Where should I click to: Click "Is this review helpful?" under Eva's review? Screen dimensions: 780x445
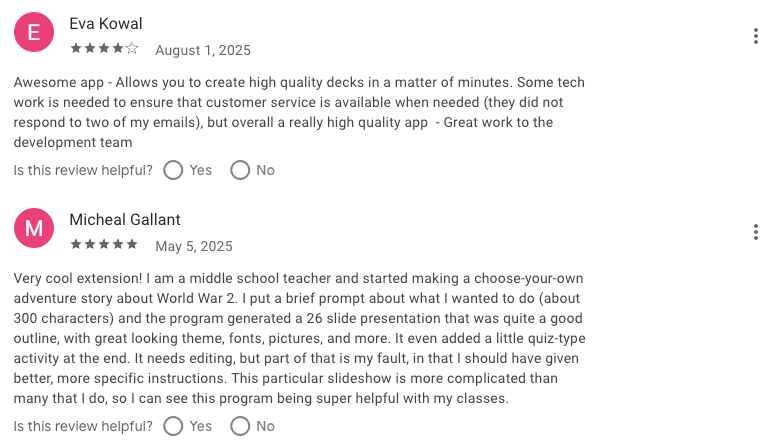(x=83, y=170)
